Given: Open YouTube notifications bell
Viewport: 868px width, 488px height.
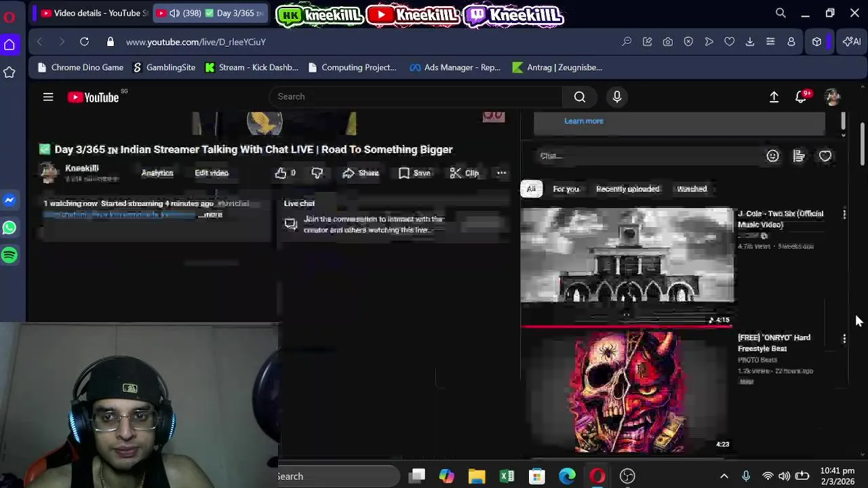Looking at the screenshot, I should [802, 97].
